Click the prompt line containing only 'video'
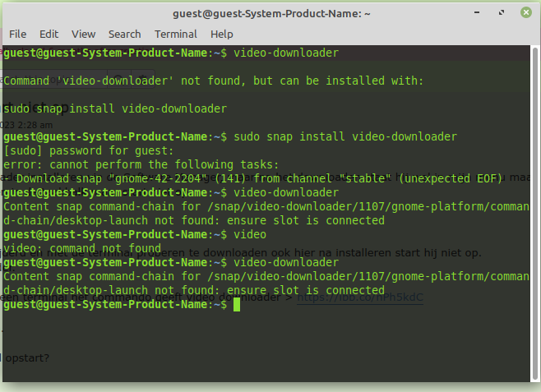The height and width of the screenshot is (392, 541). 135,234
